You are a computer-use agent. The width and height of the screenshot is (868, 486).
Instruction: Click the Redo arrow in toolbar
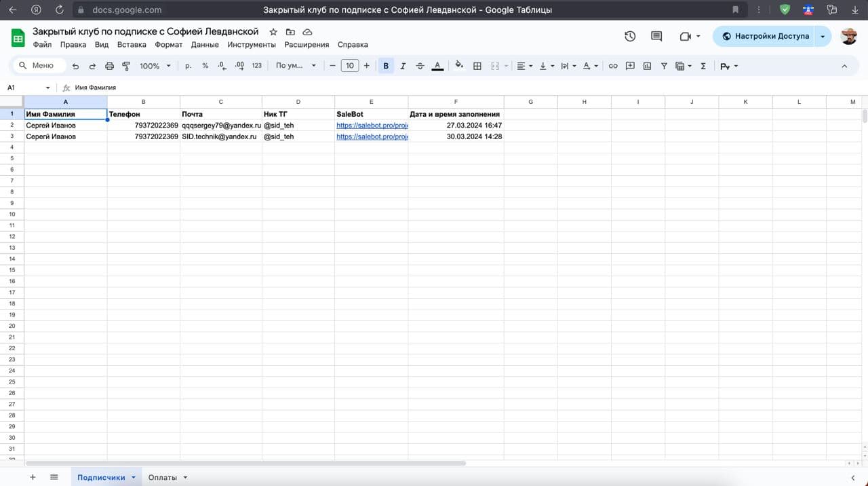[92, 66]
